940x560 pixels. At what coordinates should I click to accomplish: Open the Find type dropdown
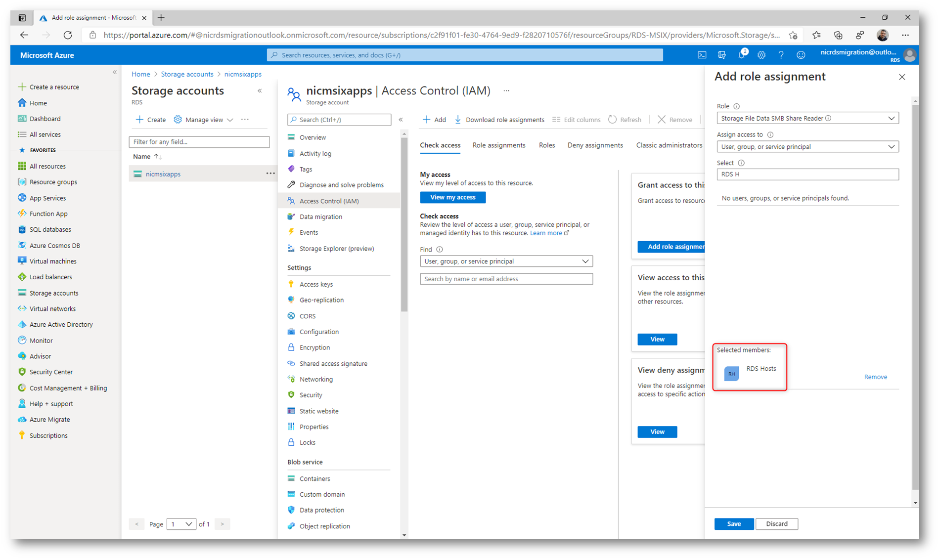pos(506,261)
